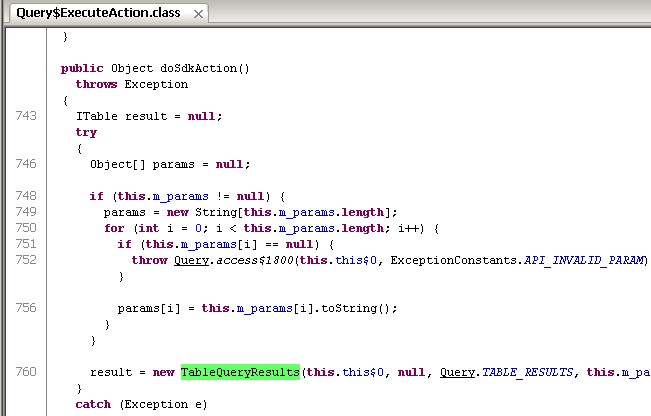
Task: Click line number 752 in the gutter
Action: click(27, 260)
